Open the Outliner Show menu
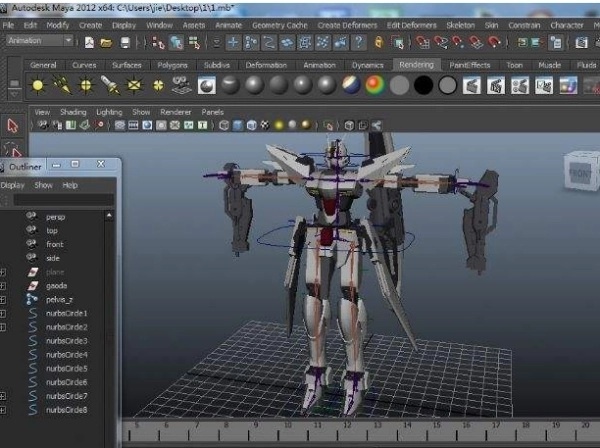The width and height of the screenshot is (600, 448). pyautogui.click(x=43, y=185)
